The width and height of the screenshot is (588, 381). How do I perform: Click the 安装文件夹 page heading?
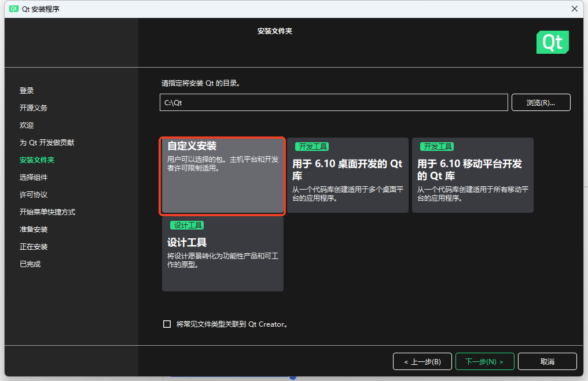coord(275,31)
